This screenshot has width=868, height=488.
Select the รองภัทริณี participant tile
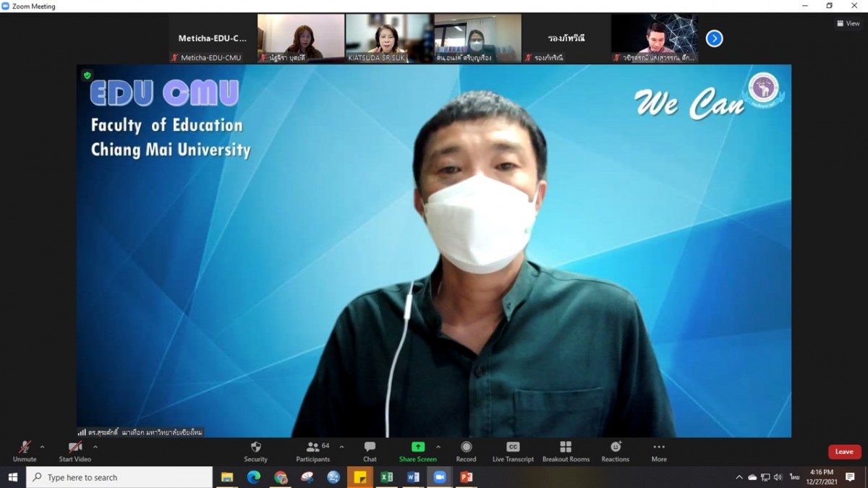click(566, 38)
